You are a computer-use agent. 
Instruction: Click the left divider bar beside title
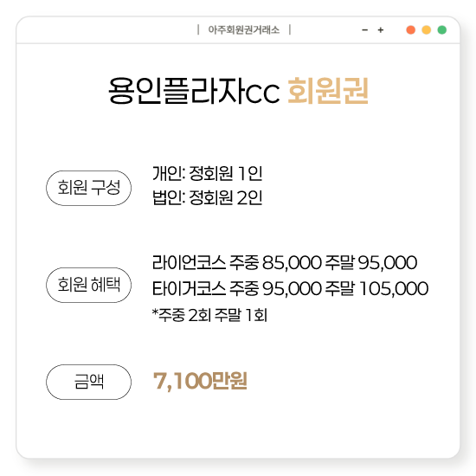point(198,29)
